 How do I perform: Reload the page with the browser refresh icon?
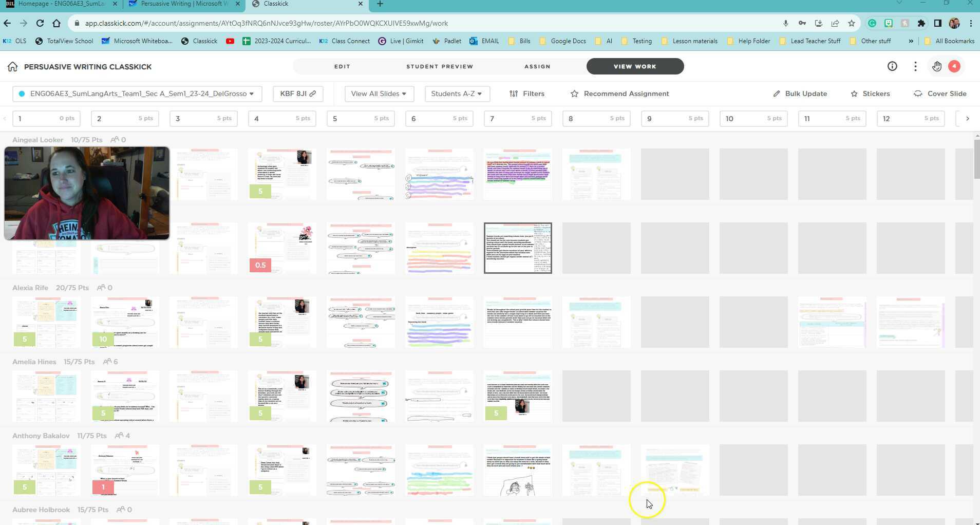[x=40, y=23]
